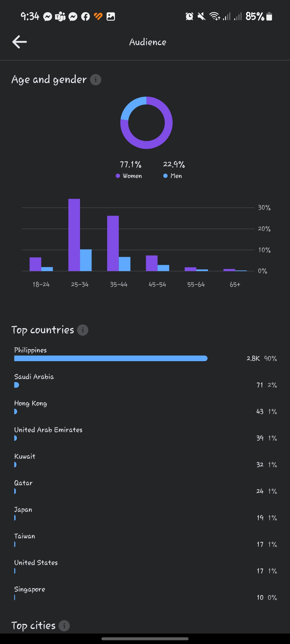Tap the gender donut chart

[x=146, y=123]
